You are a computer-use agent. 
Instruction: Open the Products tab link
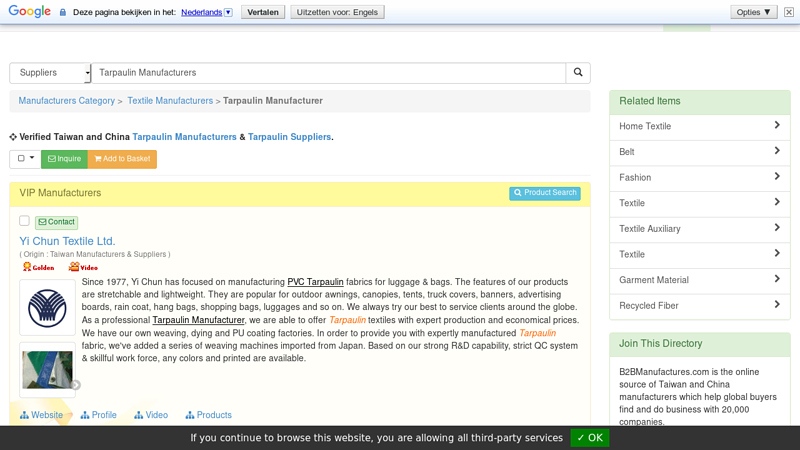click(x=209, y=415)
